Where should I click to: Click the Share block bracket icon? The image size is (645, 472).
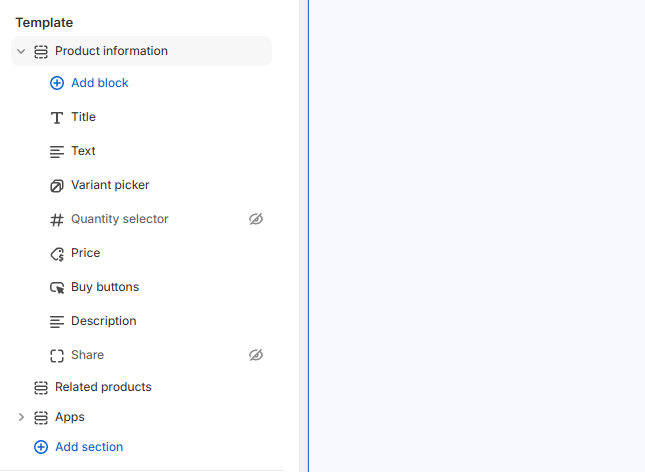tap(57, 356)
